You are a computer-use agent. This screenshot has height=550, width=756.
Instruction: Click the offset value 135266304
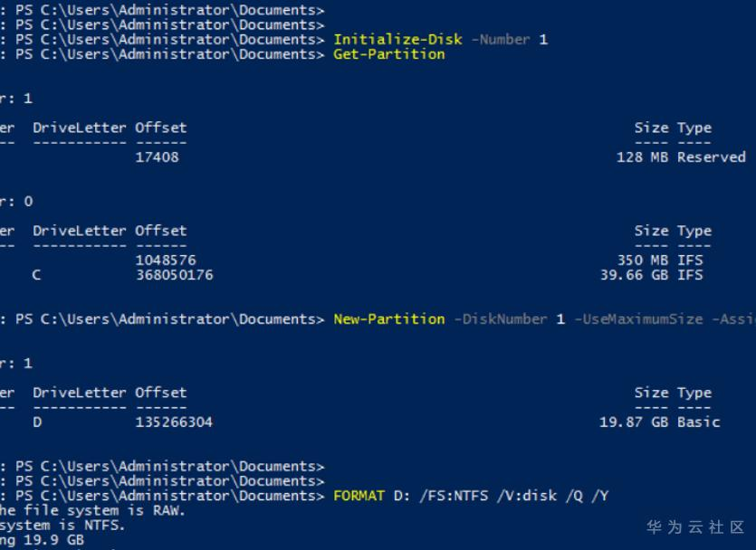pos(175,422)
